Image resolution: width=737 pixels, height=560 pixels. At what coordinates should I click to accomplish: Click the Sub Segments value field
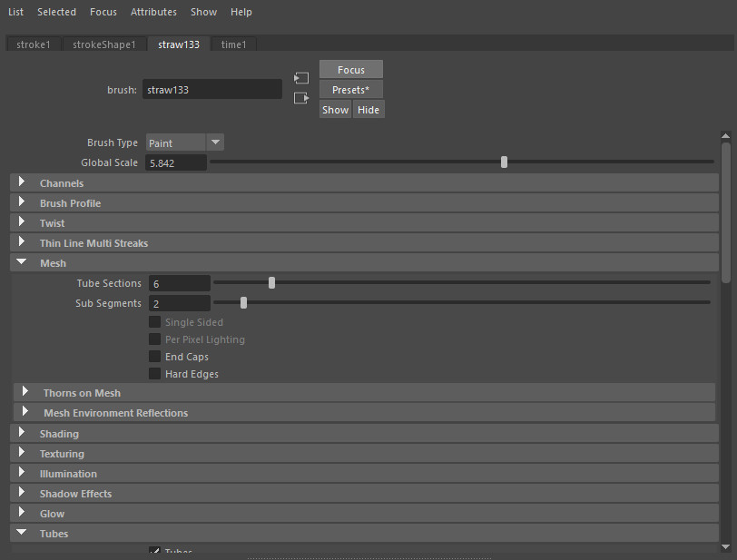click(180, 303)
